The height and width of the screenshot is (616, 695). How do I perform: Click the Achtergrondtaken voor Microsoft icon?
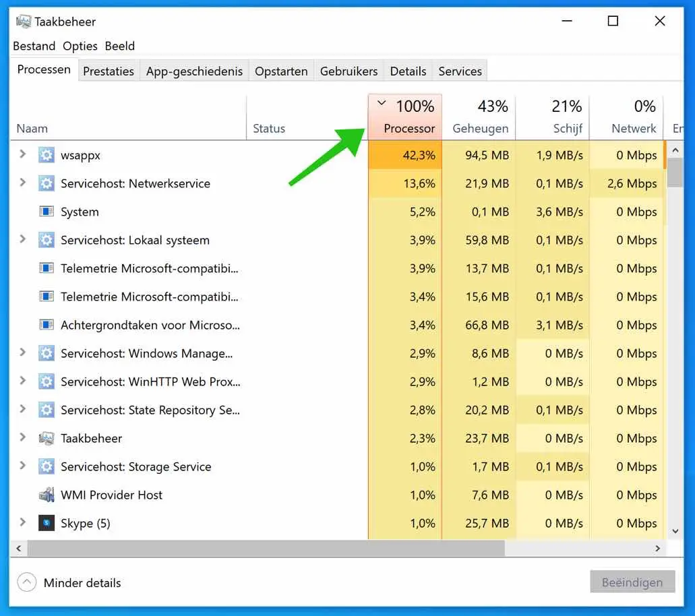pyautogui.click(x=46, y=325)
